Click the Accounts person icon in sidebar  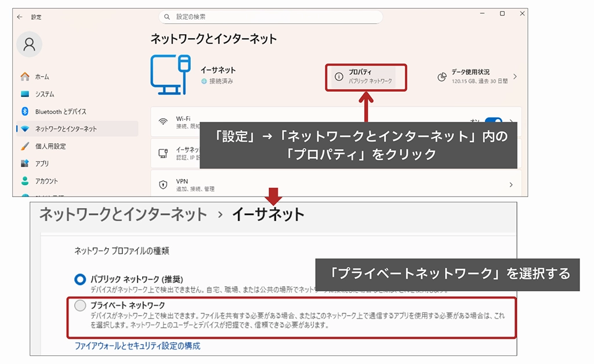(x=25, y=181)
